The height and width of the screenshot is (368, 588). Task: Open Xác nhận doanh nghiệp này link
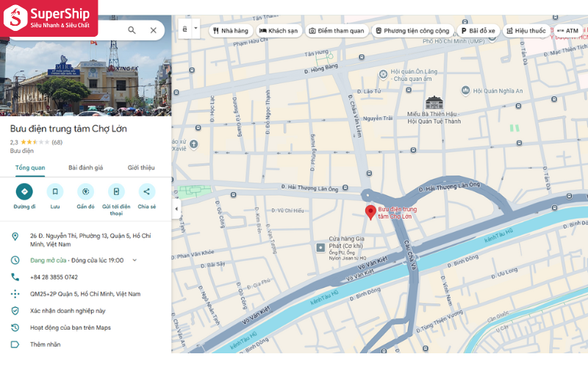coord(68,311)
